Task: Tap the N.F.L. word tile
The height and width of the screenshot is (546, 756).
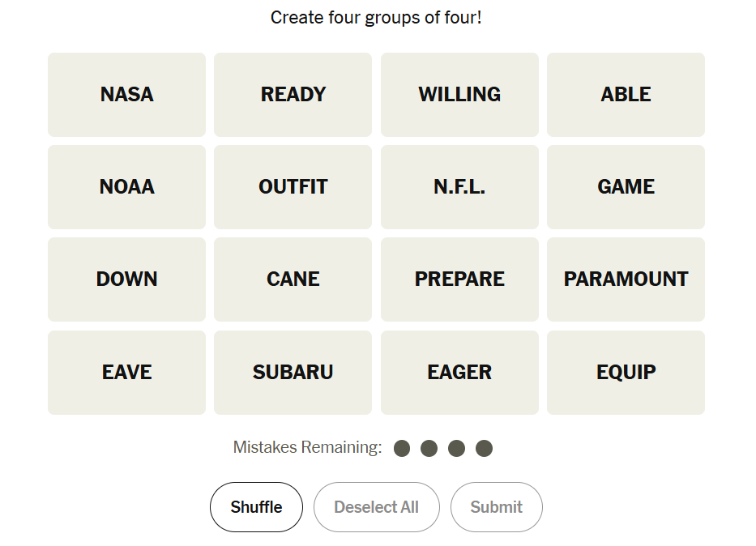Action: click(x=459, y=186)
